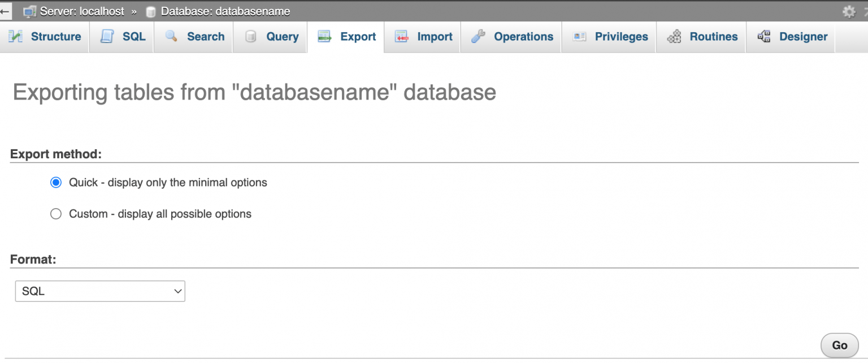Enable the Custom display all options choice

point(55,214)
